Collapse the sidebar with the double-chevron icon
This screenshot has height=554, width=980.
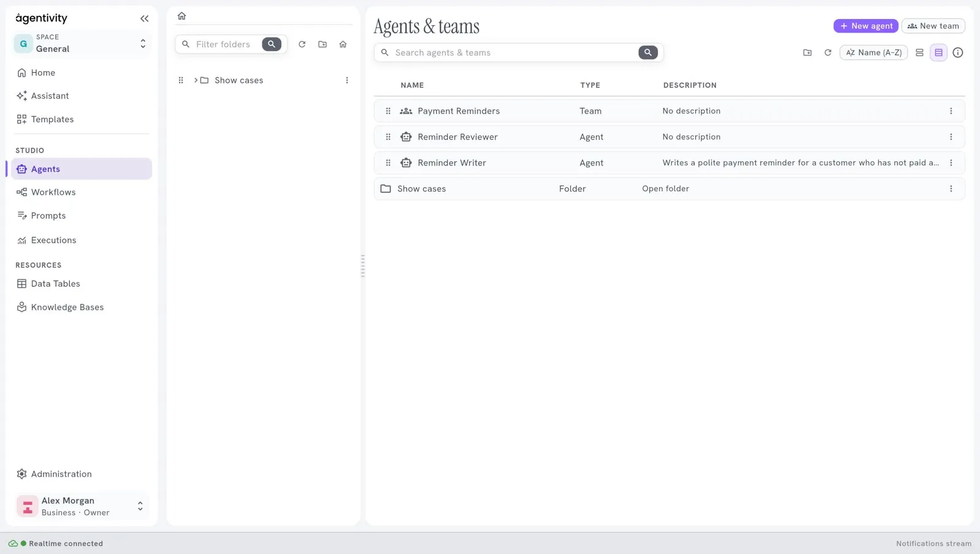(x=145, y=18)
